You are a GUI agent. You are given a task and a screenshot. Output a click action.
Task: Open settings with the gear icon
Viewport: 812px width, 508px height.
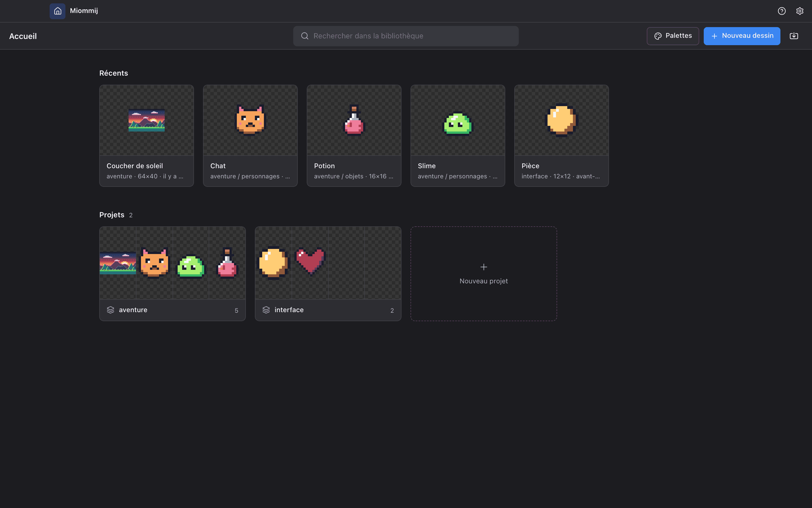[x=800, y=11]
